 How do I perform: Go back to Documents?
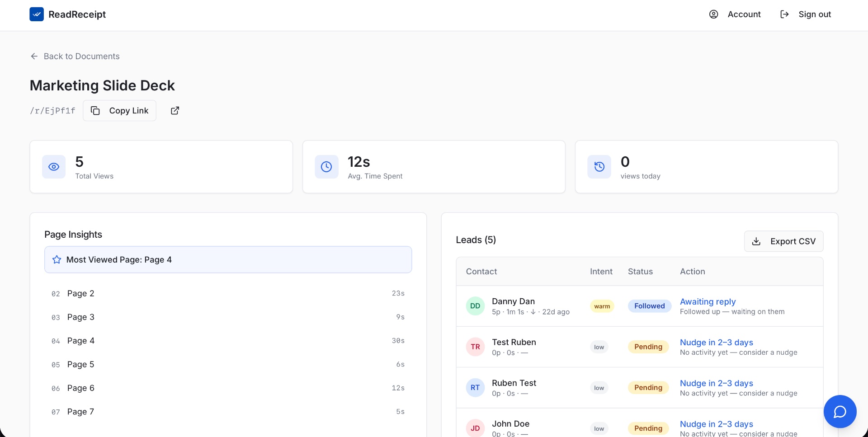(x=75, y=56)
